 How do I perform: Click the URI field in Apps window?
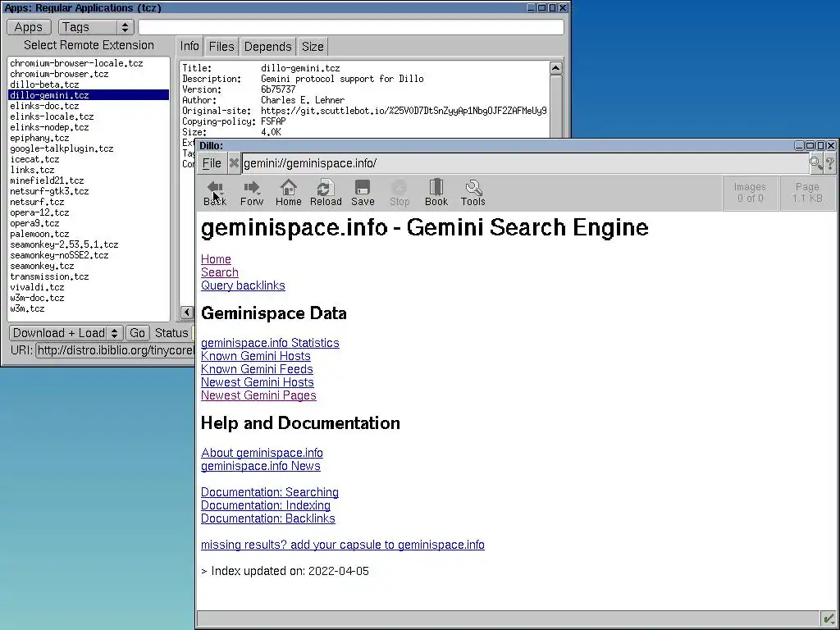pos(115,350)
